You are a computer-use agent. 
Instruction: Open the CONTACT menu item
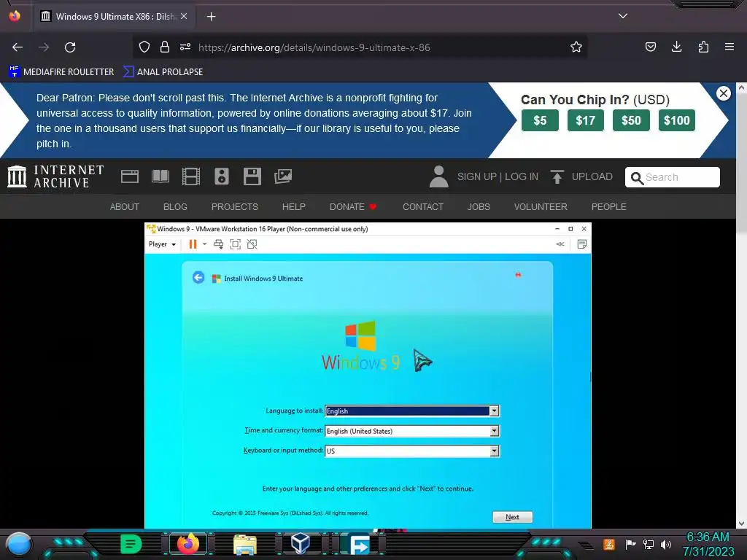point(423,206)
